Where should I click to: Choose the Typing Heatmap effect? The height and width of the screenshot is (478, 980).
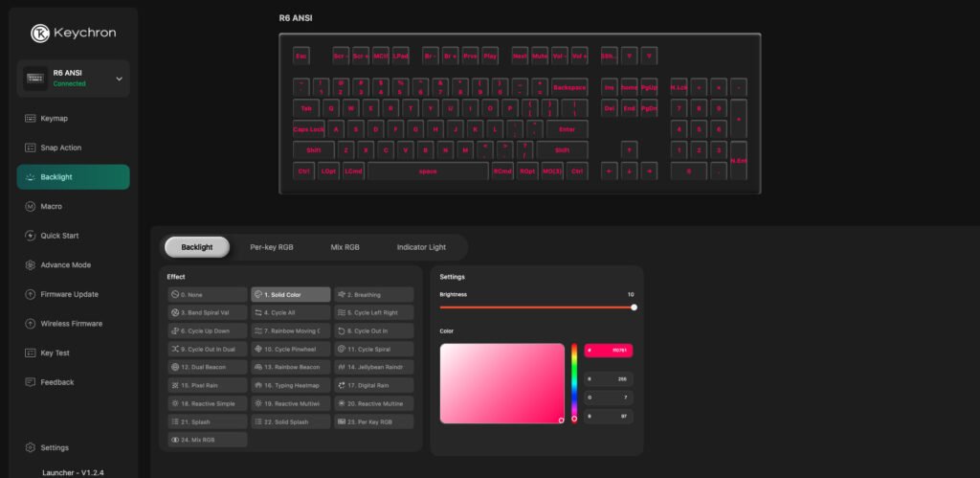click(291, 385)
